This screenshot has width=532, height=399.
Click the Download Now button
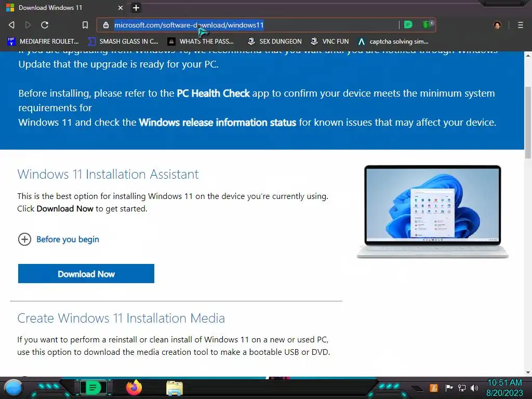[86, 273]
